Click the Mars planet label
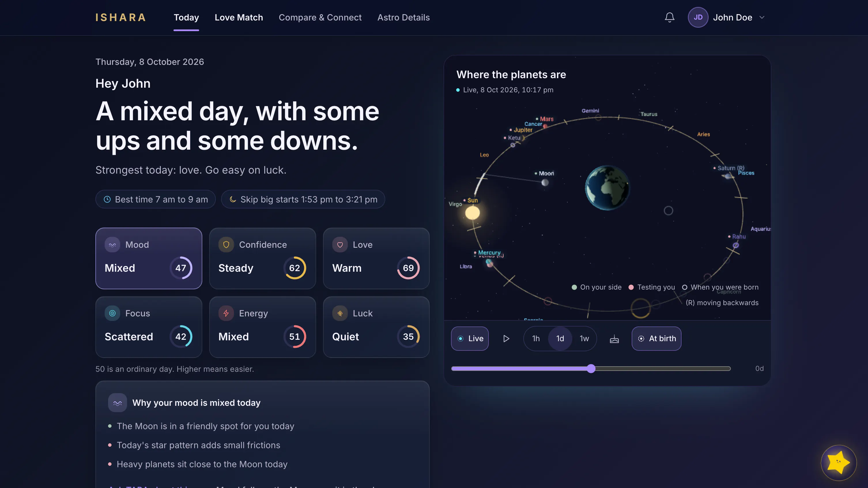The image size is (868, 488). coord(545,119)
